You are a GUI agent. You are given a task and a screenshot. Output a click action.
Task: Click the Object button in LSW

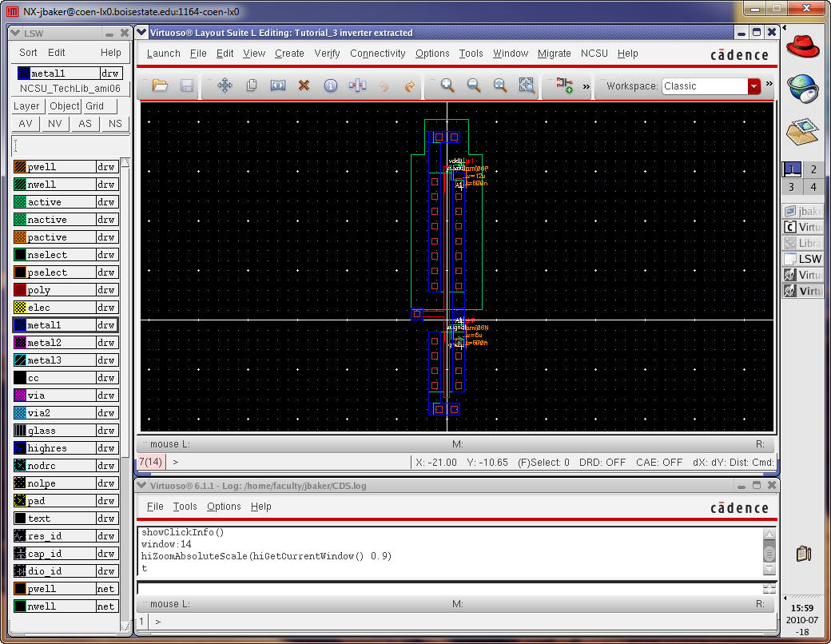tap(64, 106)
